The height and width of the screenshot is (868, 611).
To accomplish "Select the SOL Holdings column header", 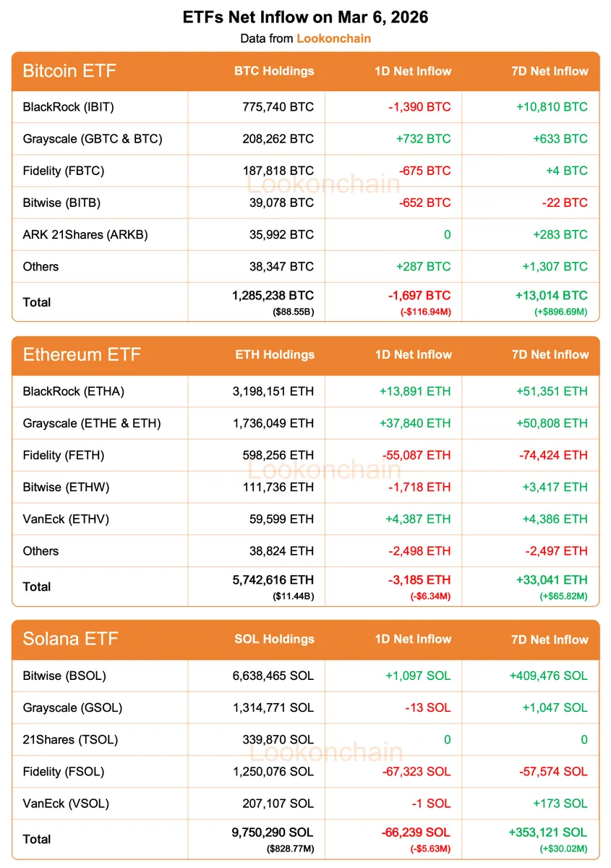I will pos(274,639).
